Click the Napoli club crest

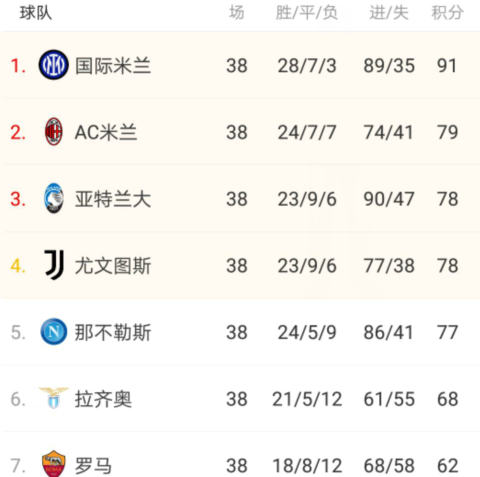pyautogui.click(x=54, y=332)
